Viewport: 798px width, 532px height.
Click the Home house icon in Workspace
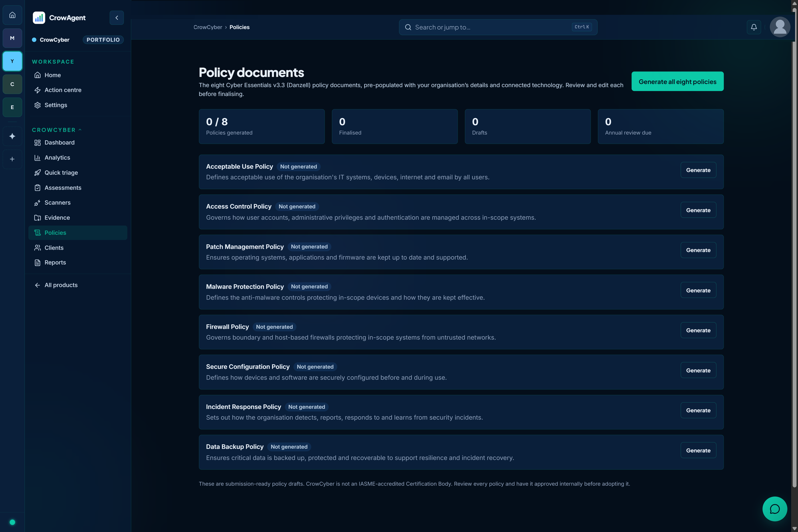coord(37,75)
